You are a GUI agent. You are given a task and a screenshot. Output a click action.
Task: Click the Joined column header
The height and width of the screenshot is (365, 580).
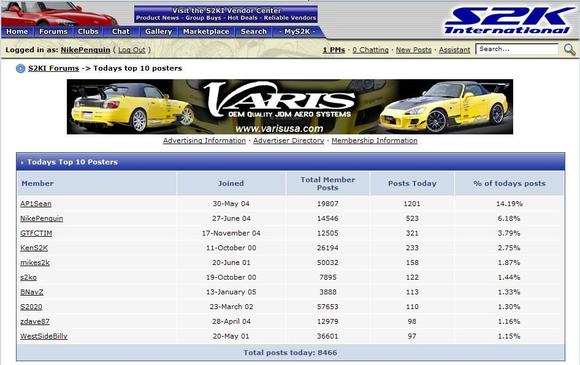231,183
